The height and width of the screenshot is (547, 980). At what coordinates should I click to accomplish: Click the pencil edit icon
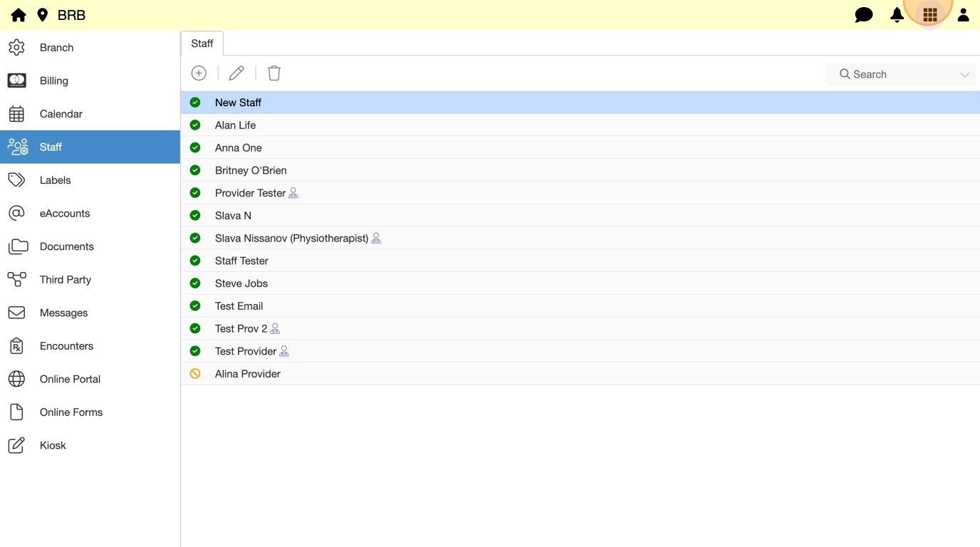[x=236, y=73]
